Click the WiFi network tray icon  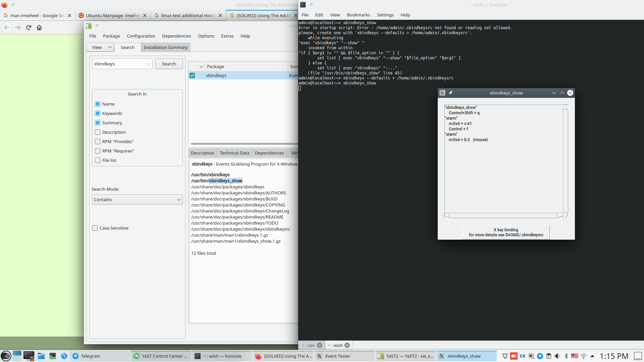[x=584, y=356]
